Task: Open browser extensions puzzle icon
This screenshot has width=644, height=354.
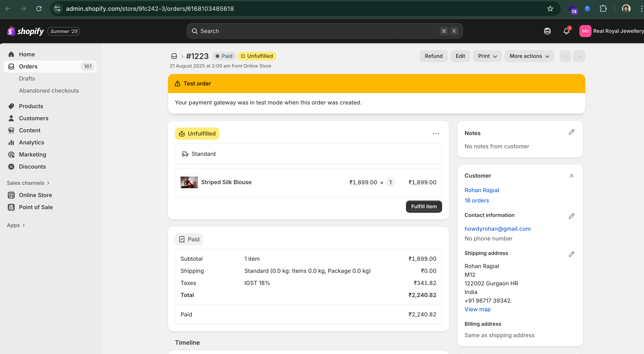Action: pos(603,9)
